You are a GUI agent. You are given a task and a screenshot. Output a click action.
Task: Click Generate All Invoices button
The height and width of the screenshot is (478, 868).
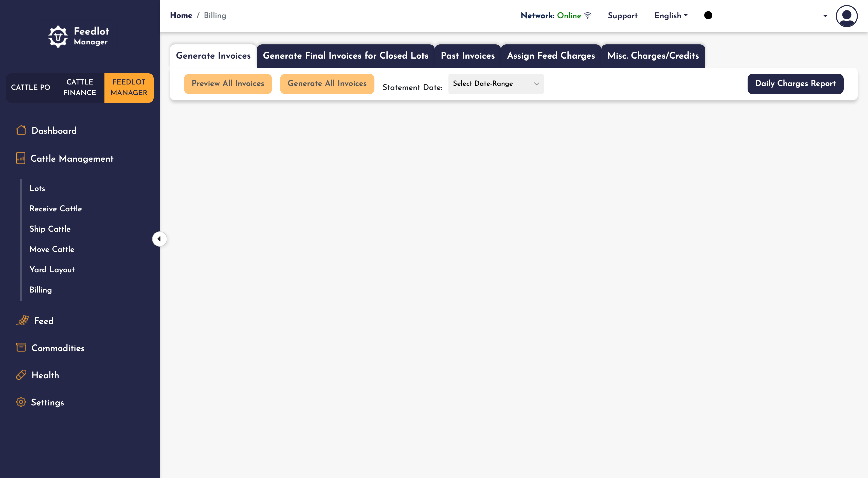pos(327,84)
